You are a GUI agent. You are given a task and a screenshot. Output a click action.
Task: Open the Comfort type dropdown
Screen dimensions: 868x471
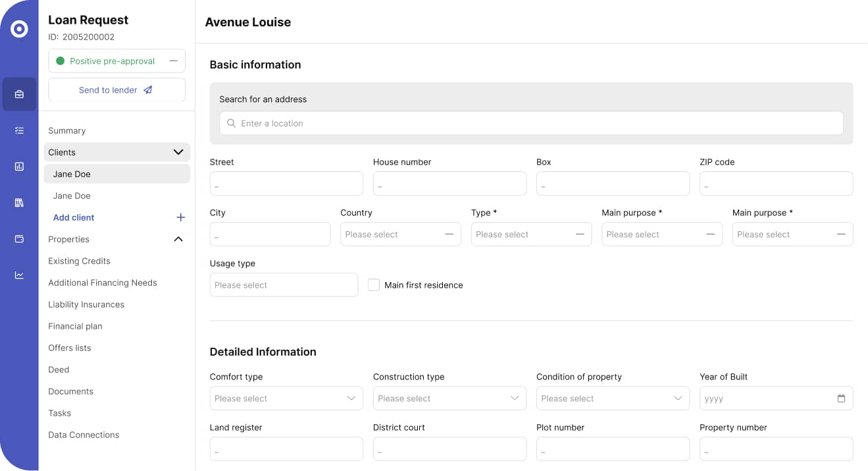click(x=286, y=399)
